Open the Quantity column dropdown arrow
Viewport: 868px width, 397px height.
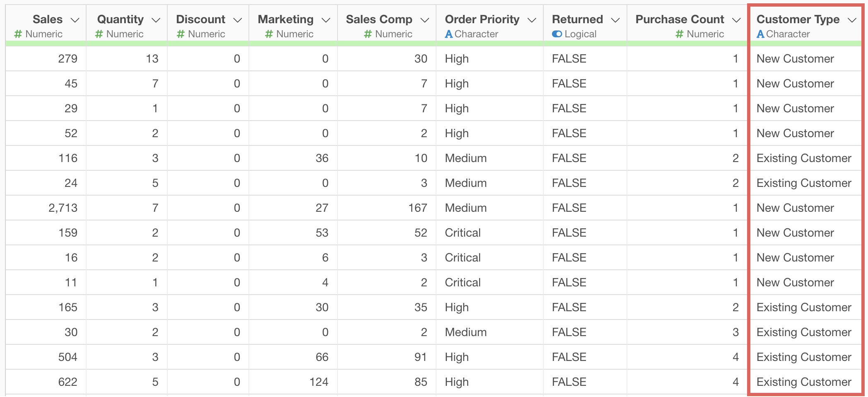click(156, 20)
